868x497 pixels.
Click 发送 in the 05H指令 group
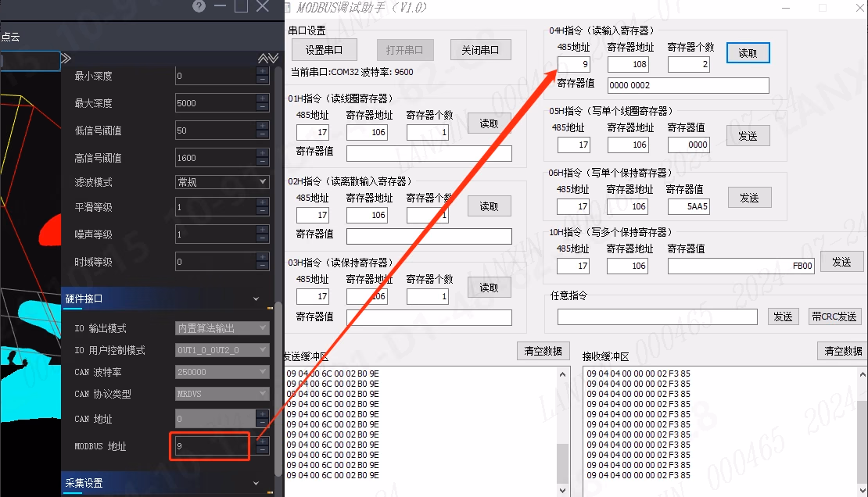748,136
